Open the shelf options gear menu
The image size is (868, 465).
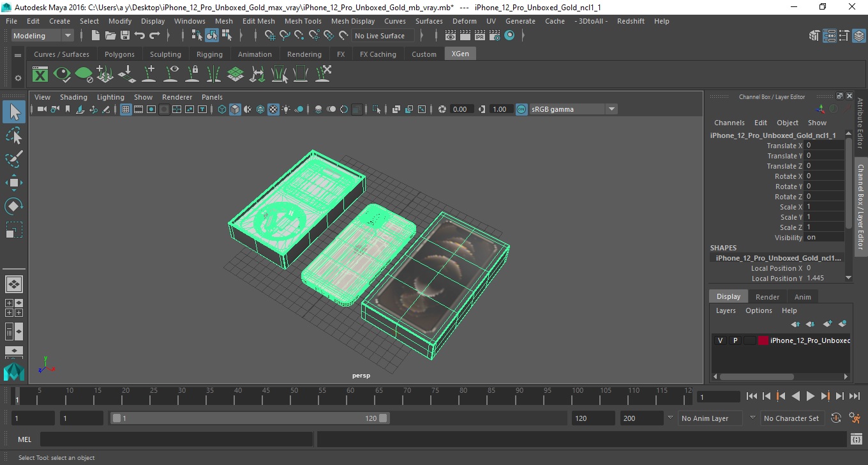[x=18, y=78]
